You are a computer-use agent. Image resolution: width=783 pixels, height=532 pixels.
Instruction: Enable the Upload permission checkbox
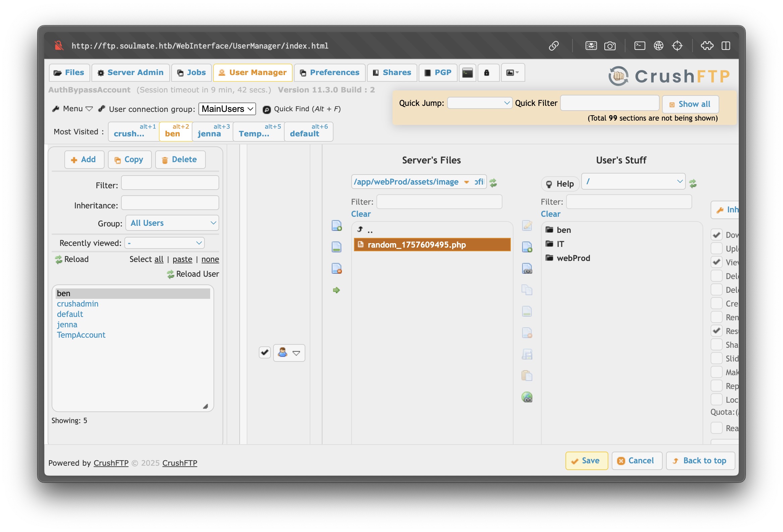tap(716, 249)
